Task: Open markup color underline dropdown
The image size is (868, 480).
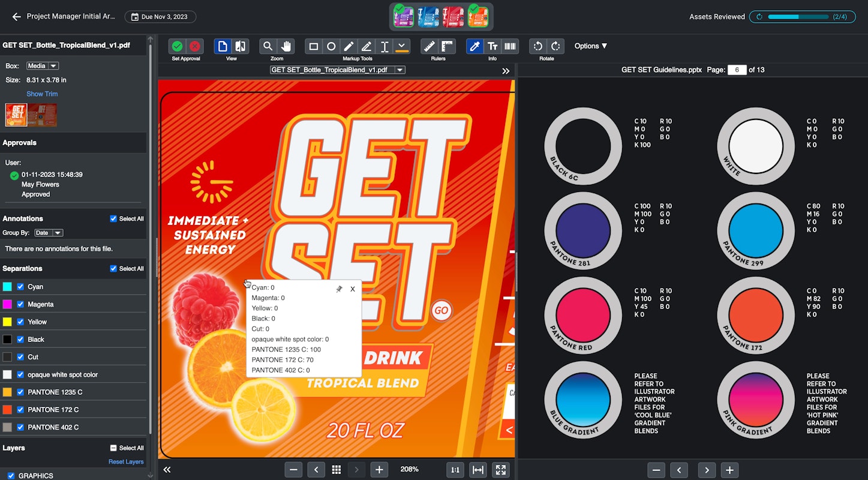Action: (x=402, y=46)
